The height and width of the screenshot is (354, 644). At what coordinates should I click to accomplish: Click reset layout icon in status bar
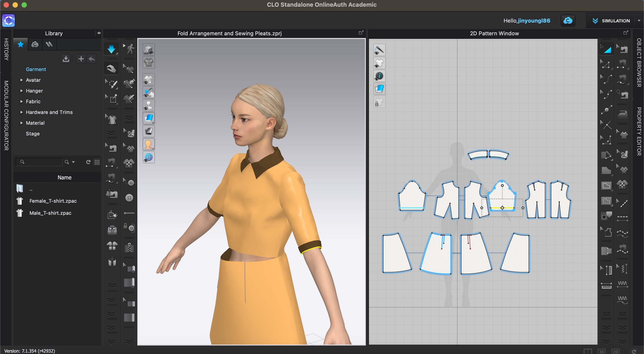(x=634, y=351)
